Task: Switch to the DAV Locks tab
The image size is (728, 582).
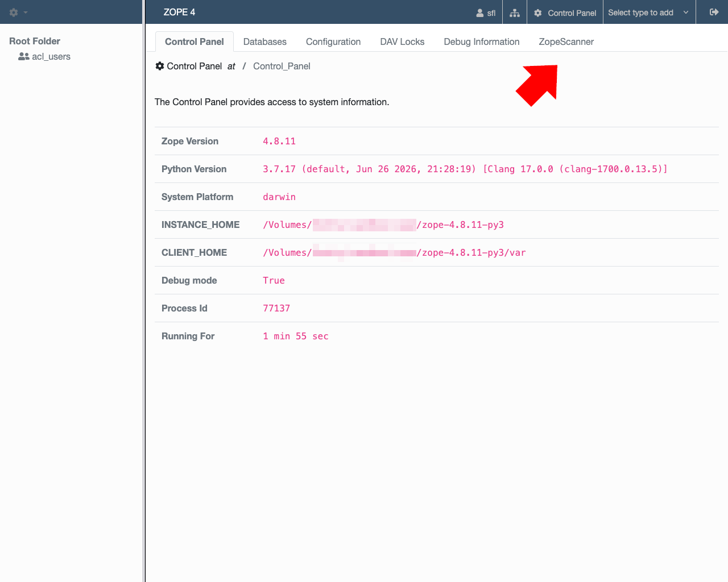Action: [402, 41]
